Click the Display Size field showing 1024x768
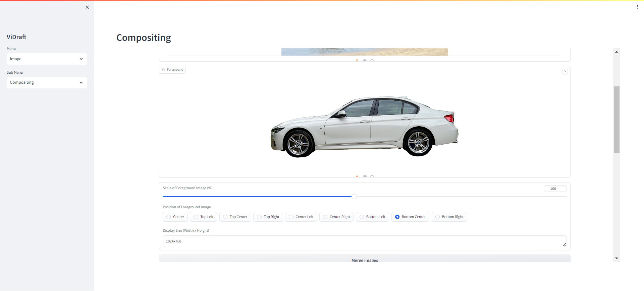This screenshot has width=644, height=291. click(365, 241)
